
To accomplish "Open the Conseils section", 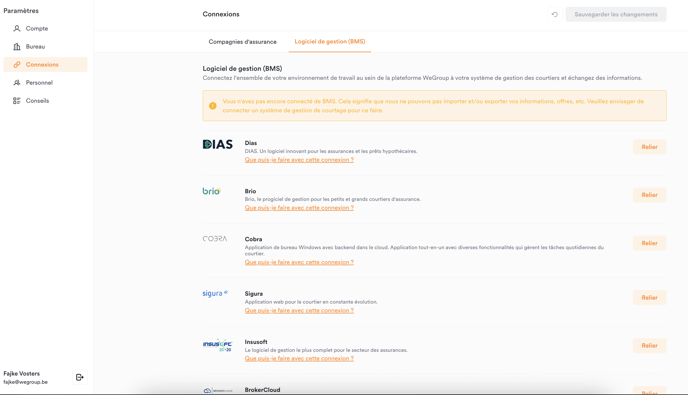I will (45, 101).
